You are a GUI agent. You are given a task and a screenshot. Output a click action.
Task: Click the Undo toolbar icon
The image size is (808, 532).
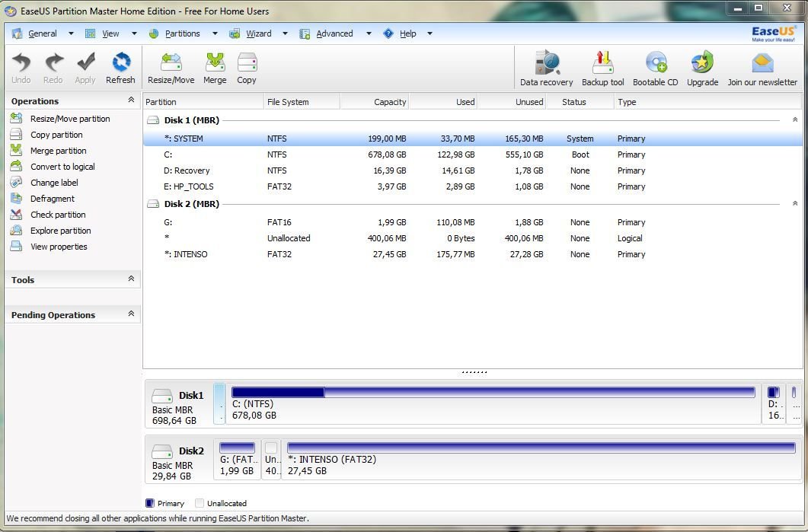tap(21, 62)
